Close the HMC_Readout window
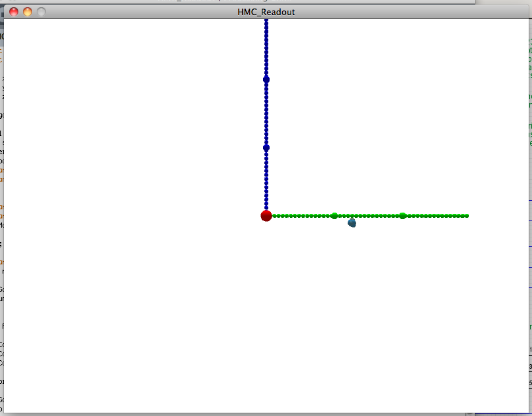The width and height of the screenshot is (532, 416). pyautogui.click(x=14, y=12)
